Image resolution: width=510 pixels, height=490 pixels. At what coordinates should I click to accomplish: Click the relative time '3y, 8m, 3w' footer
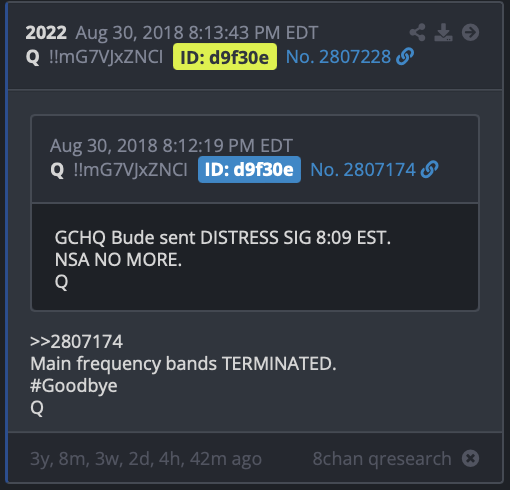[x=146, y=458]
